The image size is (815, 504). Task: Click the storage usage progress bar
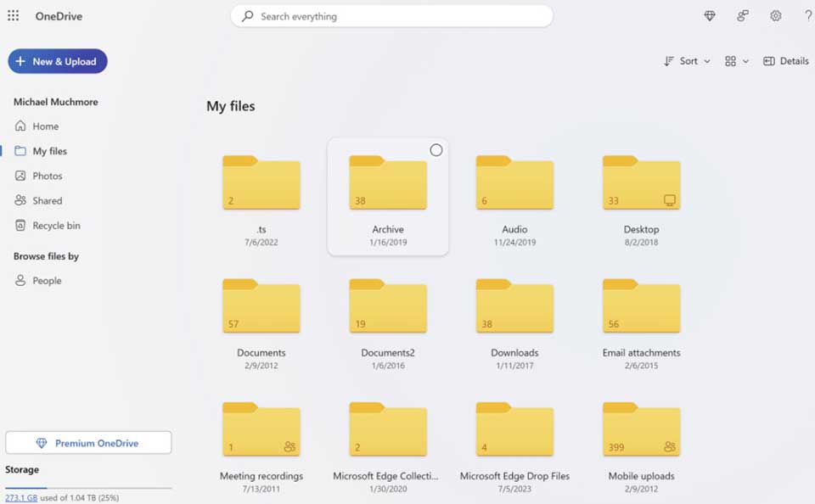[x=88, y=488]
